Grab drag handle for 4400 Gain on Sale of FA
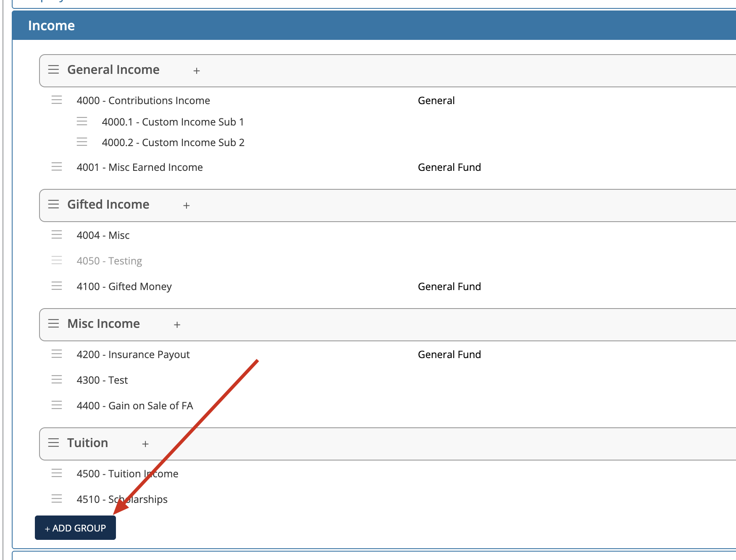Screen dimensions: 736x560 tap(57, 405)
